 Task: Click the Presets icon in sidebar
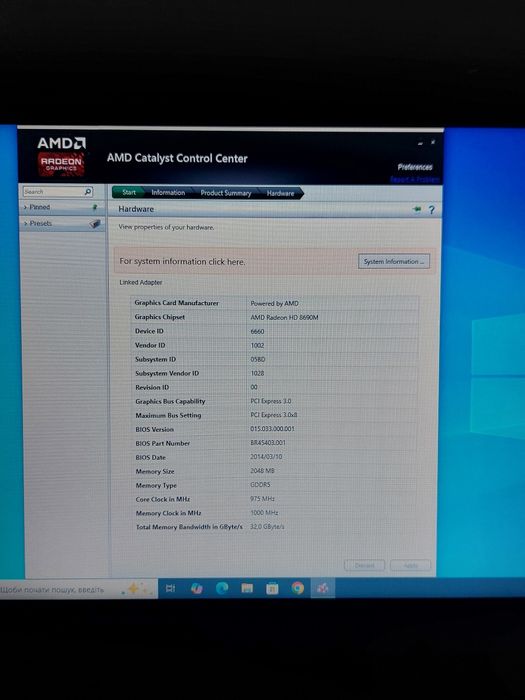pyautogui.click(x=94, y=224)
